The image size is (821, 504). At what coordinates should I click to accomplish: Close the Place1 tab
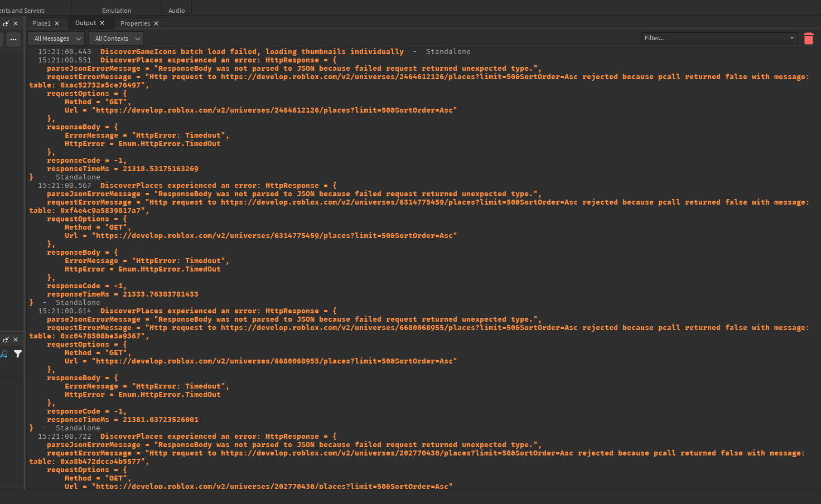[57, 23]
